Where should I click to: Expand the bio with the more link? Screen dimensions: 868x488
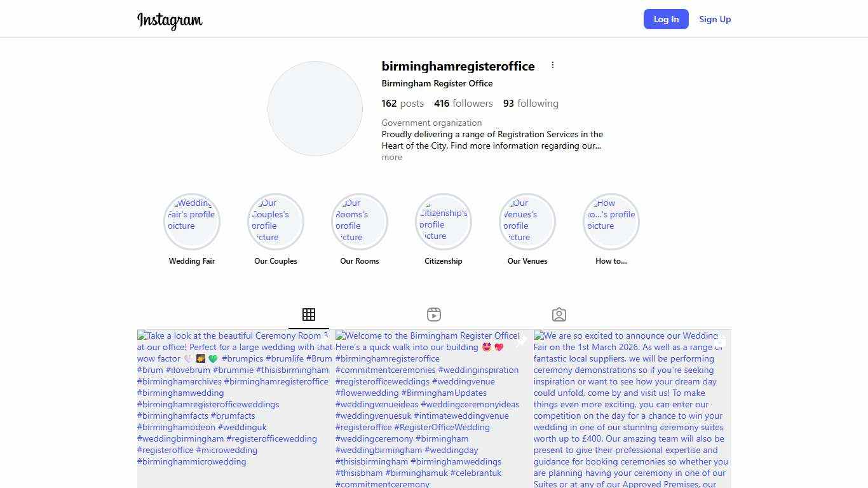(x=391, y=158)
